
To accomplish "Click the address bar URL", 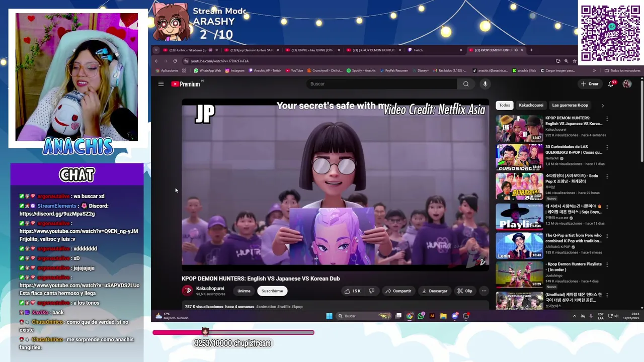I will (x=220, y=61).
